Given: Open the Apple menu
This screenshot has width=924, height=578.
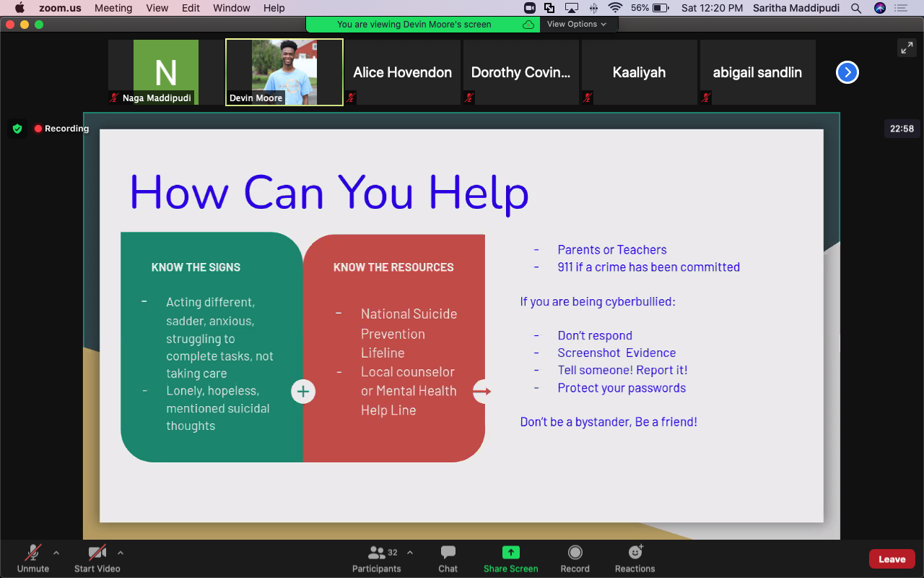Looking at the screenshot, I should [19, 8].
